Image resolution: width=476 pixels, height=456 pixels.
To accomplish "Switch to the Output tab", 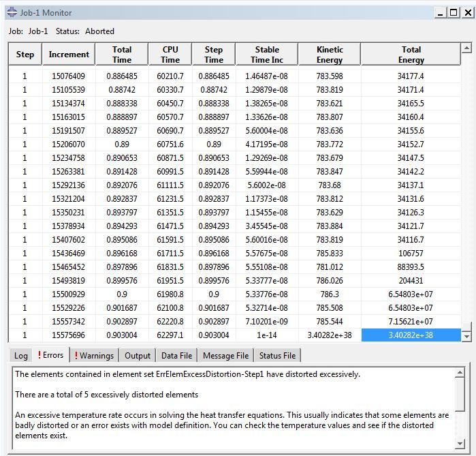I will (137, 355).
